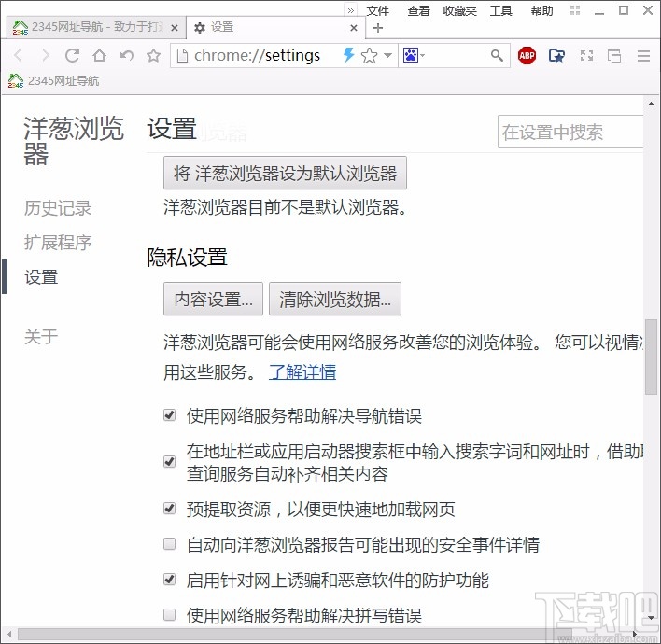Viewport: 661px width, 644px height.
Task: Switch to the 2345网址导航 tab
Action: pyautogui.click(x=95, y=28)
